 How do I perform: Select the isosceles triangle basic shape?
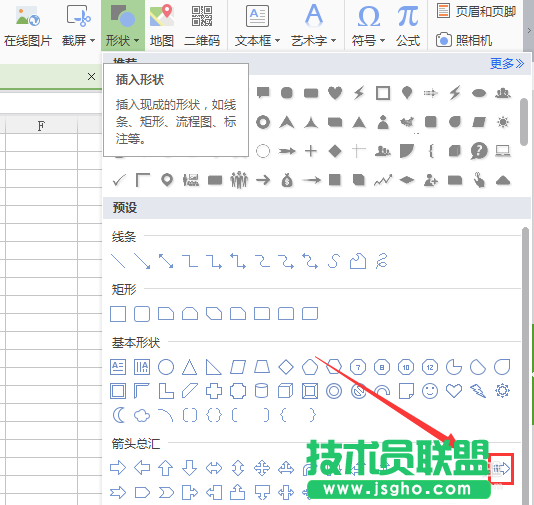(190, 367)
